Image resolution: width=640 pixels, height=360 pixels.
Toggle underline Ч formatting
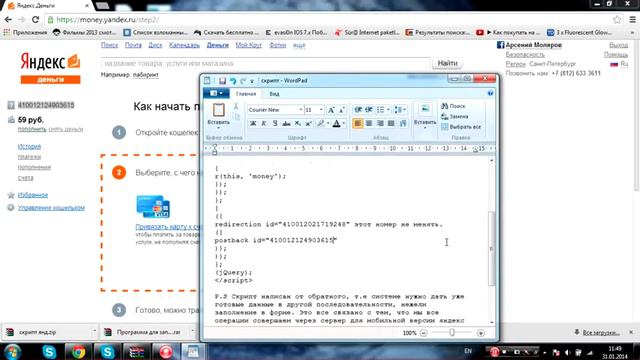point(275,123)
